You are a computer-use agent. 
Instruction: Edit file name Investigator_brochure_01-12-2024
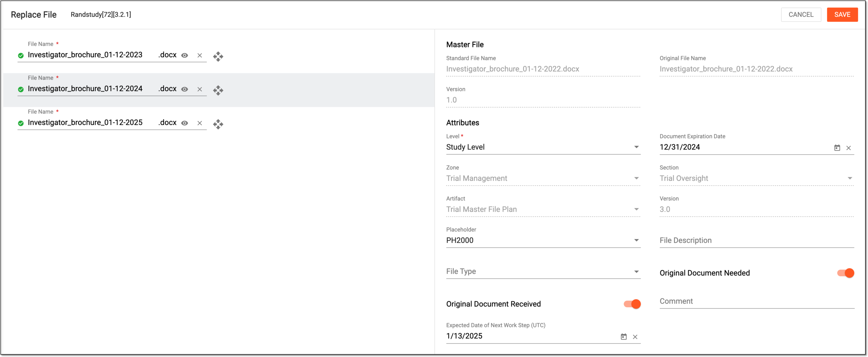(x=85, y=89)
